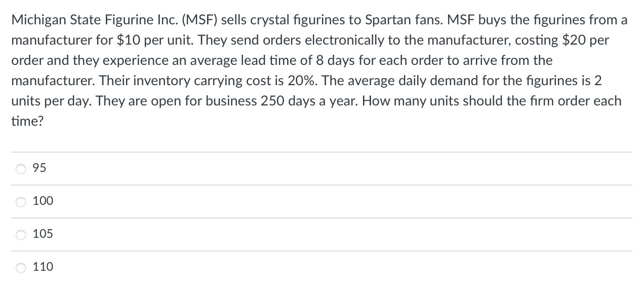
Task: Pick the 110 radio button
Action: click(20, 268)
